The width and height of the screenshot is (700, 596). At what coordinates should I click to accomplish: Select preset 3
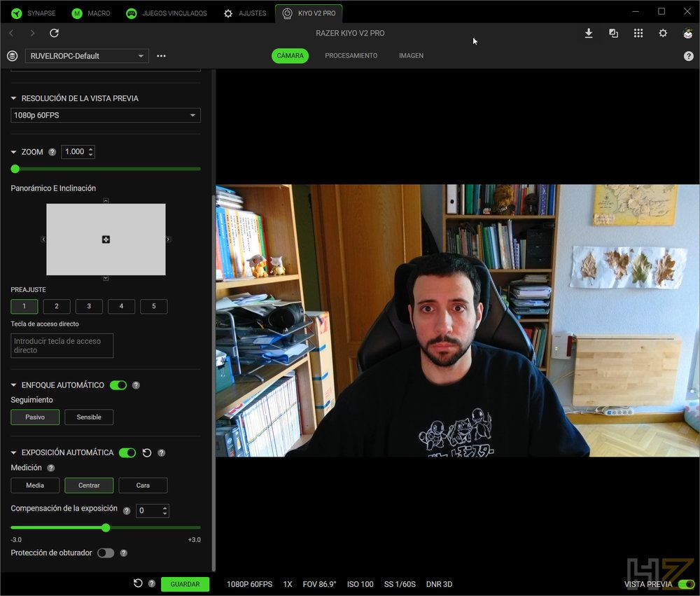pyautogui.click(x=89, y=307)
